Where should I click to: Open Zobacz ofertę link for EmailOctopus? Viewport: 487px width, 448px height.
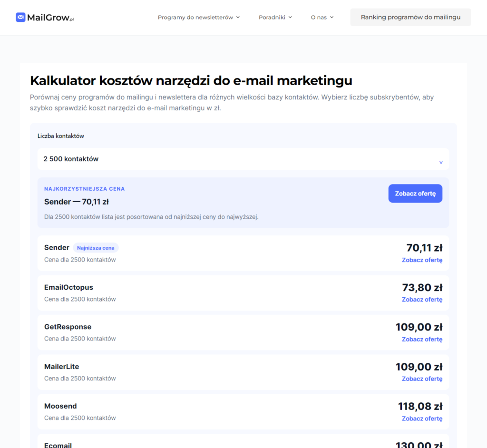pyautogui.click(x=422, y=300)
